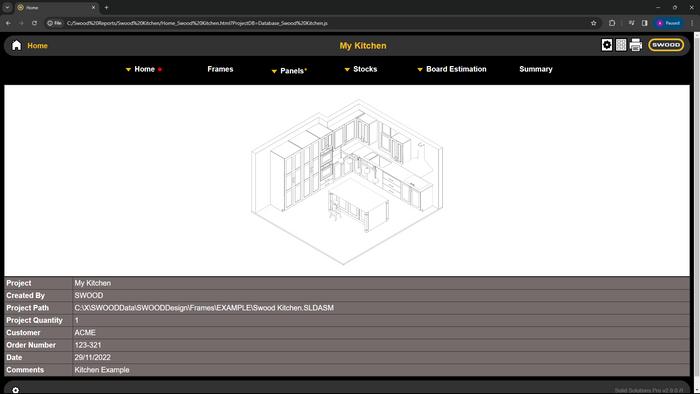Click the printer icon
Image resolution: width=700 pixels, height=394 pixels.
(x=636, y=45)
